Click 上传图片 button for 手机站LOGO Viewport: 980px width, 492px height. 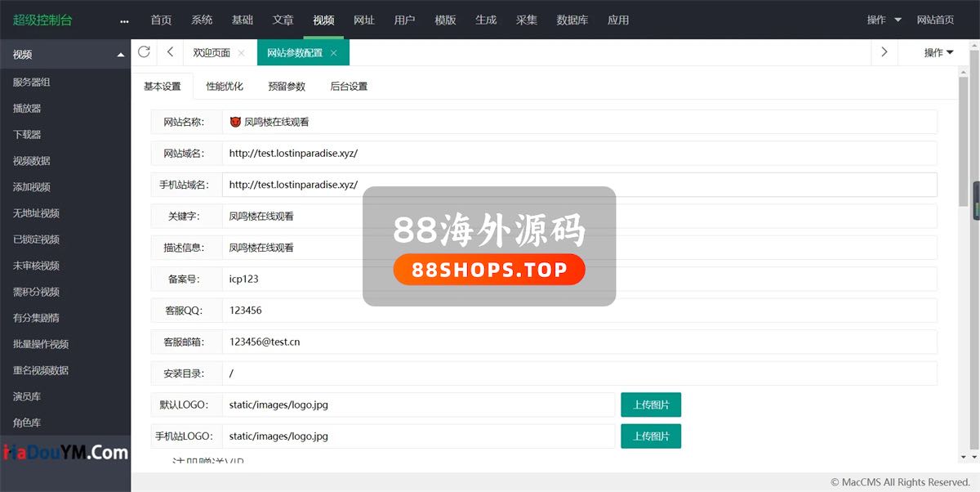coord(651,436)
